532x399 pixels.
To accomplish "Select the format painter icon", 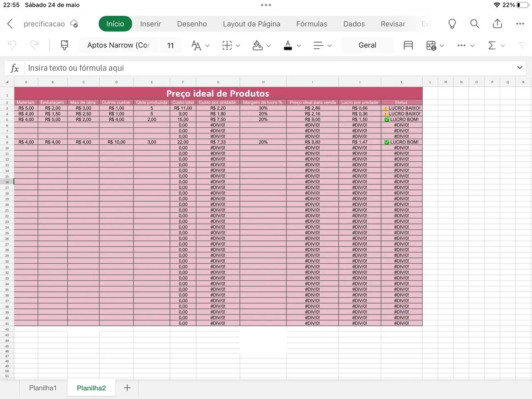I will pos(64,45).
